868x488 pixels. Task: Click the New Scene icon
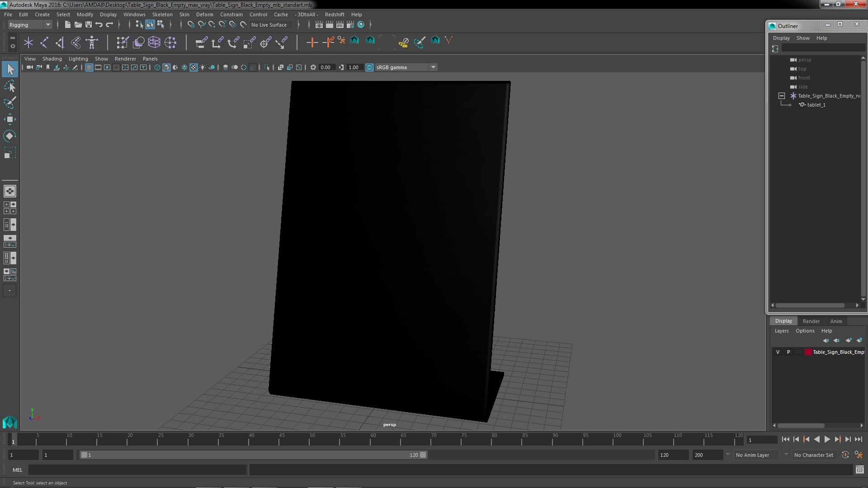67,24
